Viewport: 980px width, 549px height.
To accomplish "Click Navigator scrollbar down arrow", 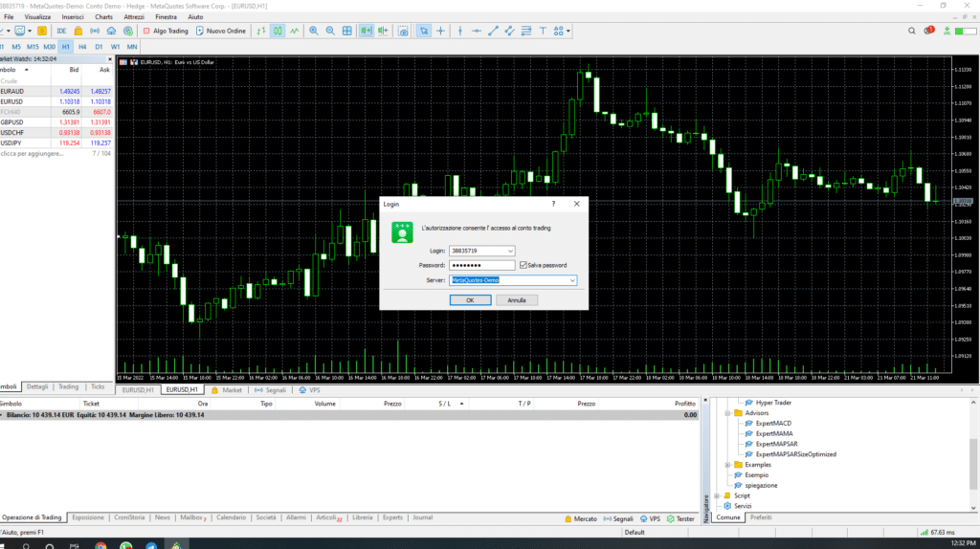I will pos(973,507).
